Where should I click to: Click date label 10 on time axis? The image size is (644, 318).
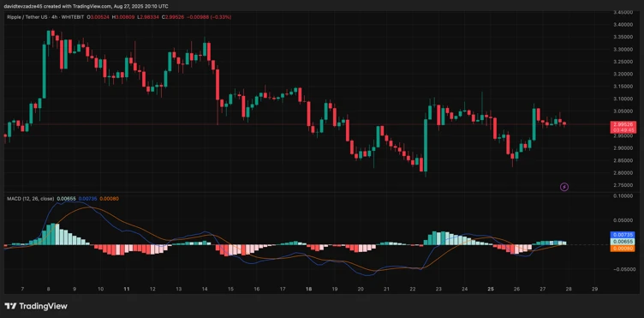pyautogui.click(x=101, y=289)
